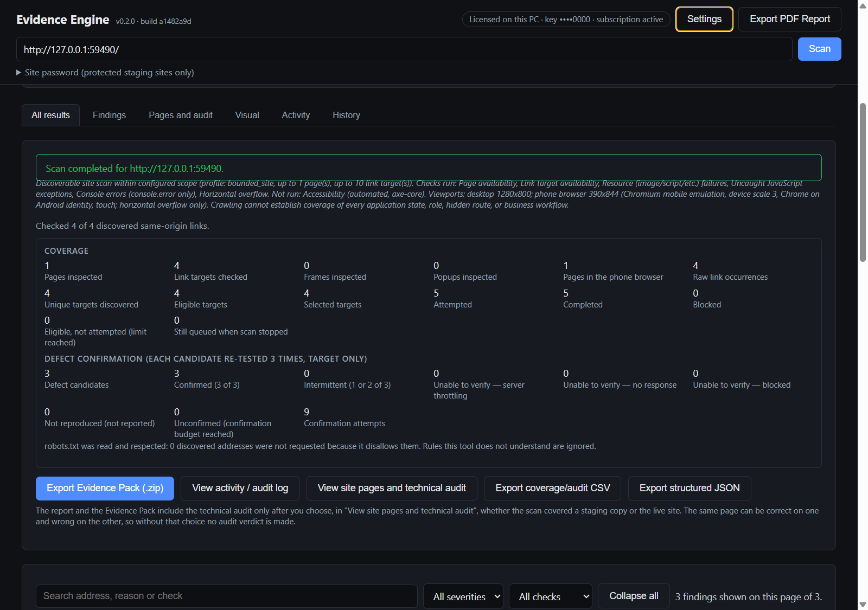Open the Activity tab

click(296, 115)
